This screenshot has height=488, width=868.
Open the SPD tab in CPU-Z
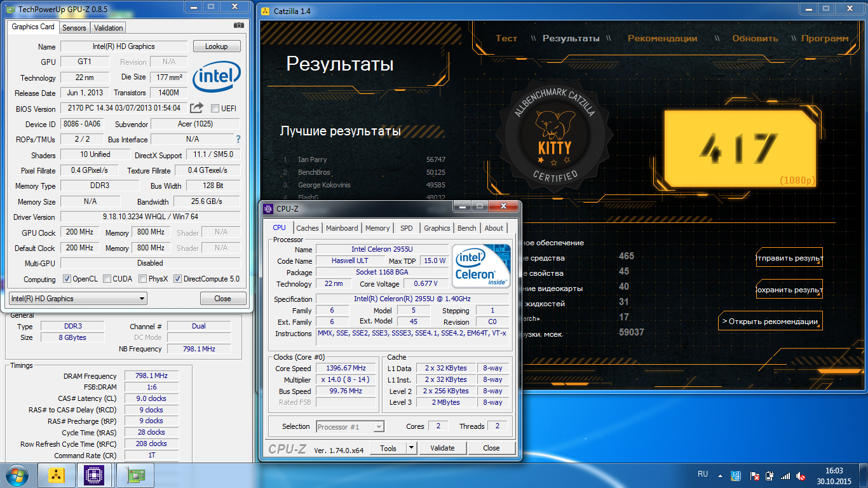(407, 228)
